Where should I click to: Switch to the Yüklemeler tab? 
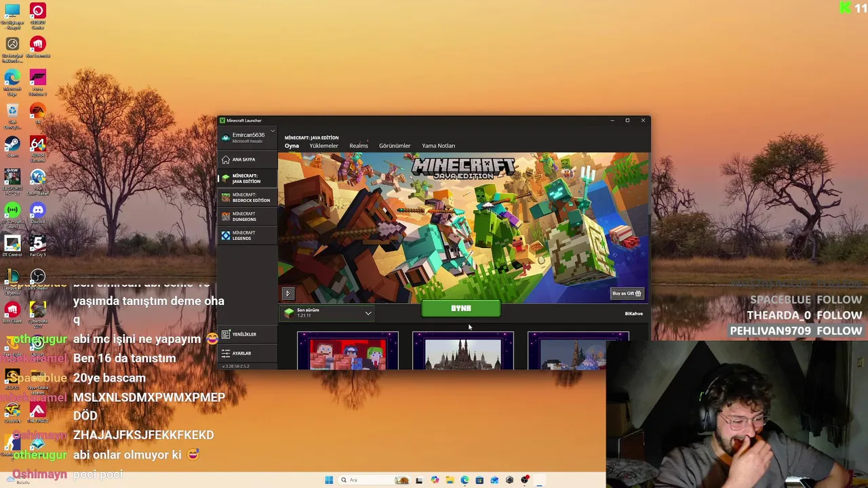323,146
